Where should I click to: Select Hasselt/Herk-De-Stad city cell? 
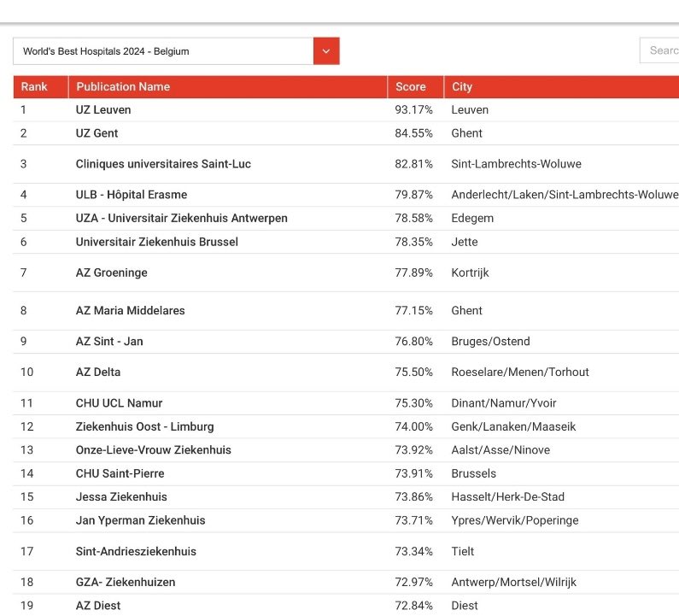pyautogui.click(x=508, y=497)
